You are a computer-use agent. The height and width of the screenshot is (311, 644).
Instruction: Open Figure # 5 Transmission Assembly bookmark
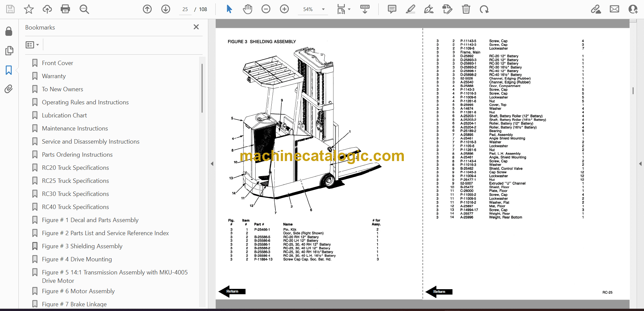(115, 276)
